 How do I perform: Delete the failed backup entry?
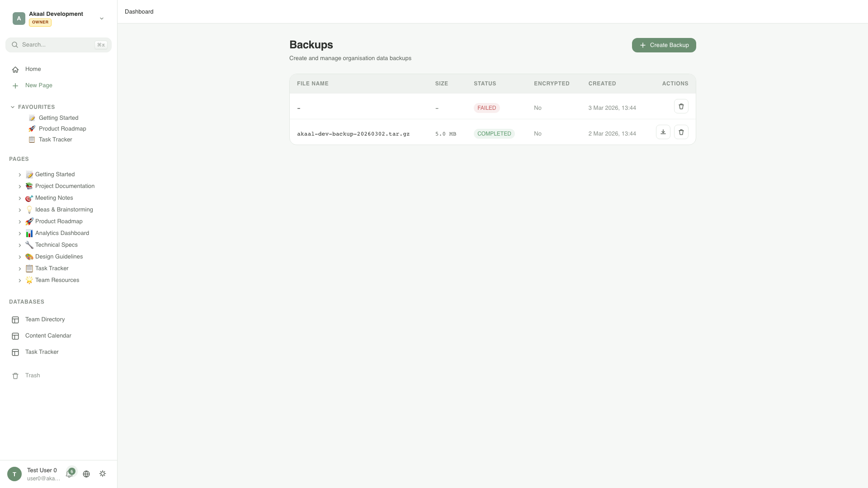click(x=681, y=107)
